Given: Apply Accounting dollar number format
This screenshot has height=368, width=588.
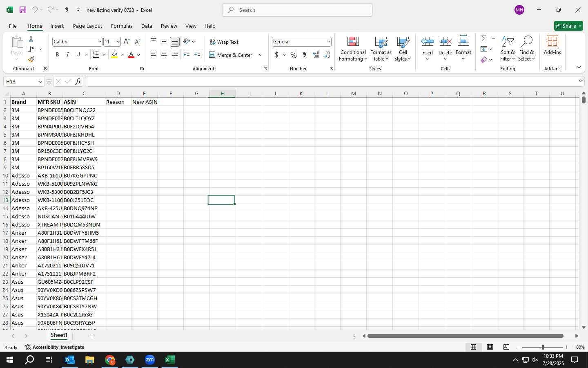Looking at the screenshot, I should 276,55.
